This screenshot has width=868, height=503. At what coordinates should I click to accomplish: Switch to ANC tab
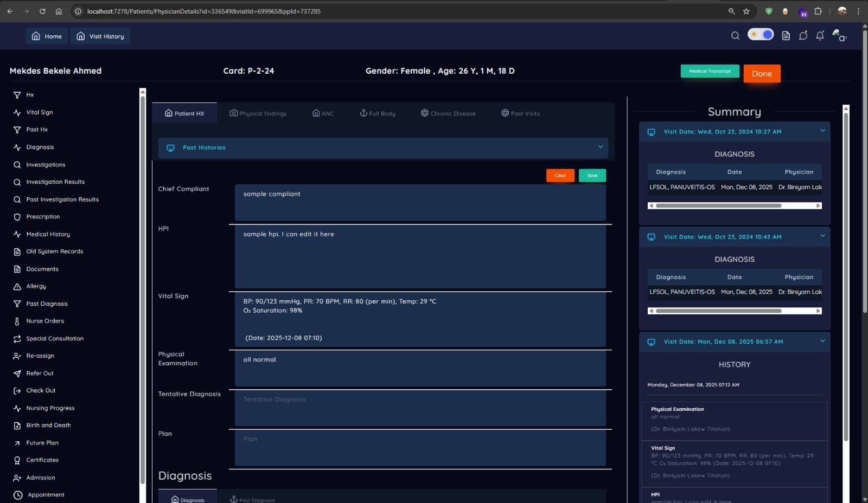pyautogui.click(x=323, y=113)
